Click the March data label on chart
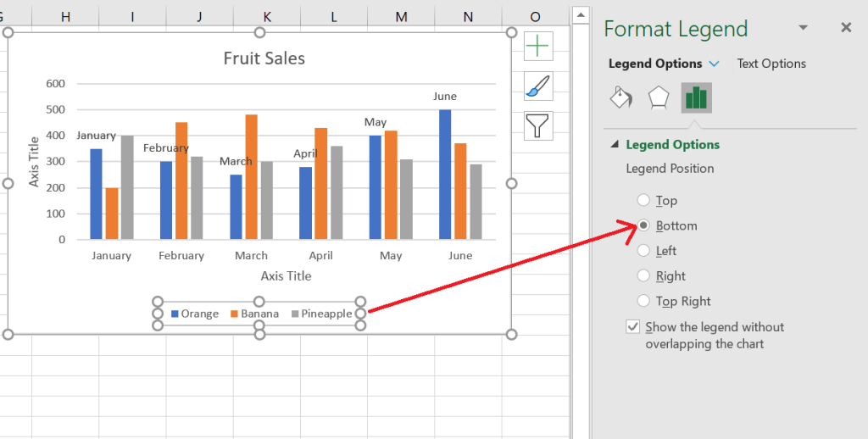The height and width of the screenshot is (439, 868). [236, 161]
